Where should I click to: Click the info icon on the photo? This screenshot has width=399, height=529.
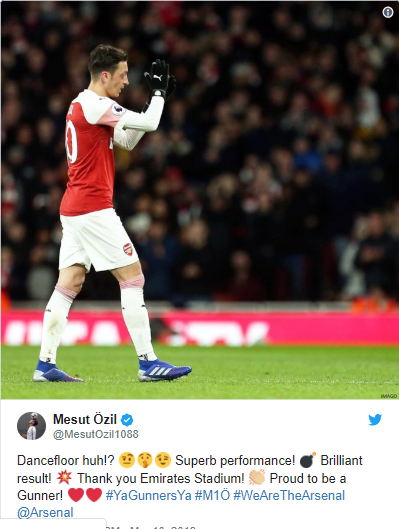[388, 12]
